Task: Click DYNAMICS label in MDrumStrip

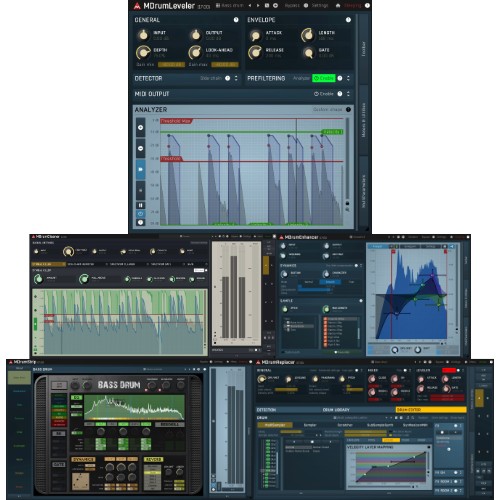Action: (83, 459)
